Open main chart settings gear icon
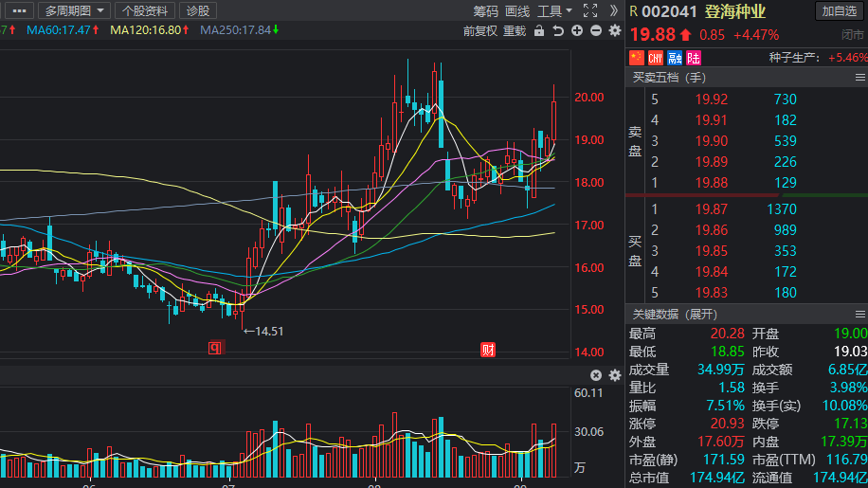The height and width of the screenshot is (488, 868). 614,30
